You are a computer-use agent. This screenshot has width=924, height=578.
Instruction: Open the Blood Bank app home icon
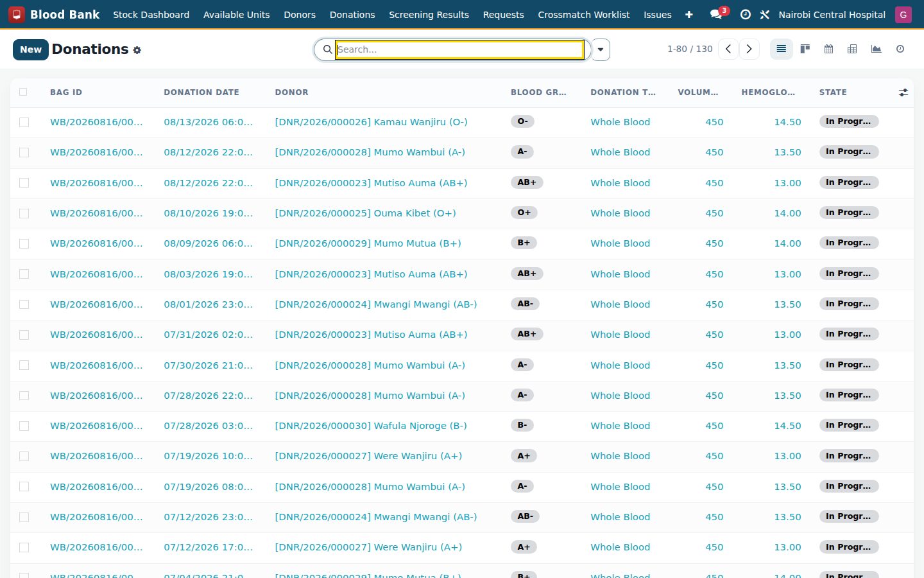(17, 14)
